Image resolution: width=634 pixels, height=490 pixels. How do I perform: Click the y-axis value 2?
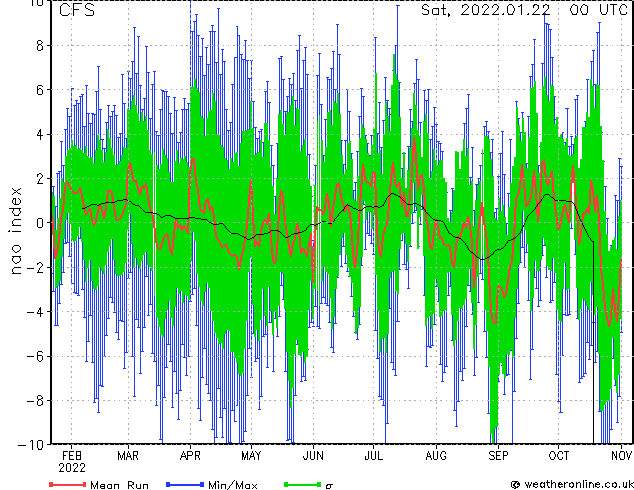(x=40, y=179)
